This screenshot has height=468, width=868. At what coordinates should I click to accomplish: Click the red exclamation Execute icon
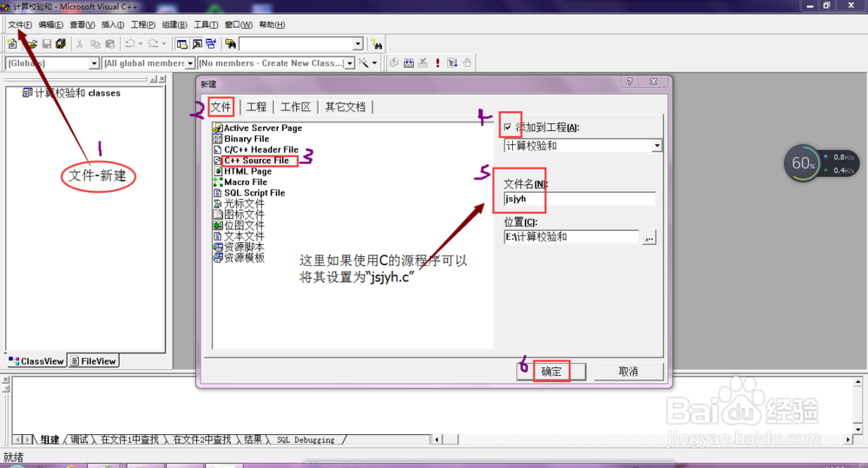click(437, 63)
